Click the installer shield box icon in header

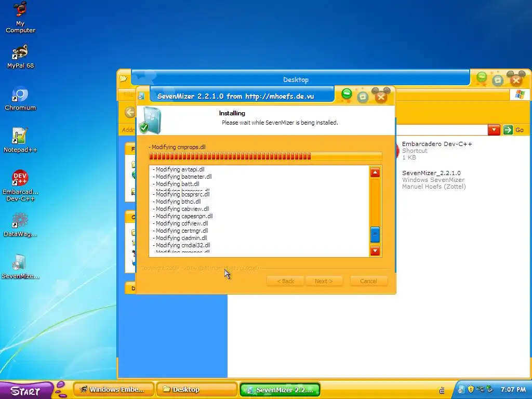tap(150, 120)
